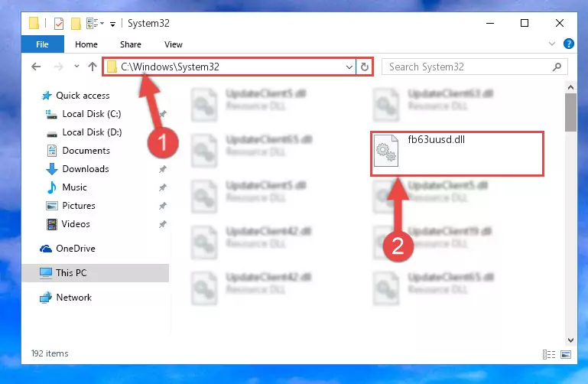Refresh the System32 folder
The height and width of the screenshot is (384, 588).
(365, 67)
